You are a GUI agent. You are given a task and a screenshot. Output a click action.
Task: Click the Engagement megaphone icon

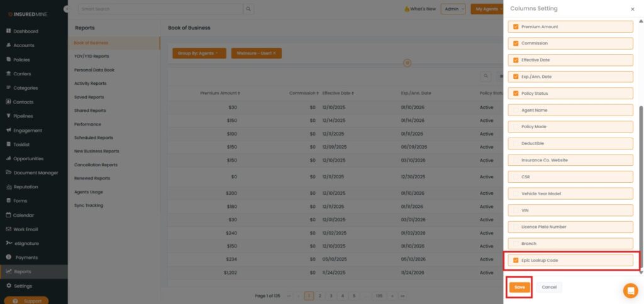pyautogui.click(x=8, y=131)
